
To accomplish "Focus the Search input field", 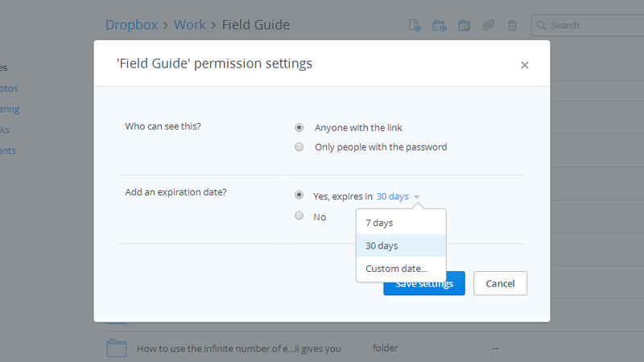I will click(x=588, y=26).
